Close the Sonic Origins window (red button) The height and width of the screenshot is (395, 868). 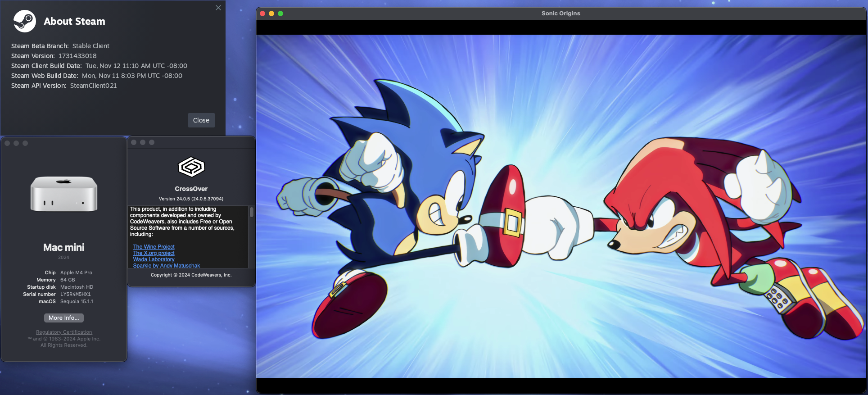pos(262,14)
